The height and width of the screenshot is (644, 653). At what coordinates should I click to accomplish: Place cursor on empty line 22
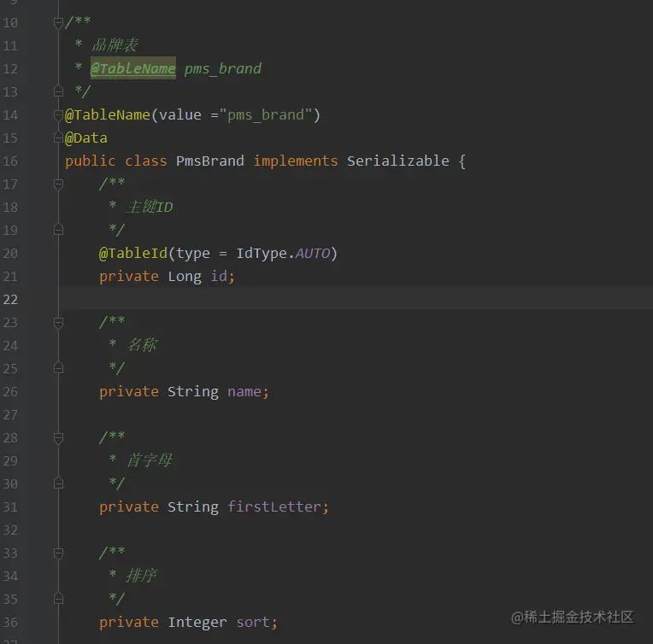(x=356, y=299)
